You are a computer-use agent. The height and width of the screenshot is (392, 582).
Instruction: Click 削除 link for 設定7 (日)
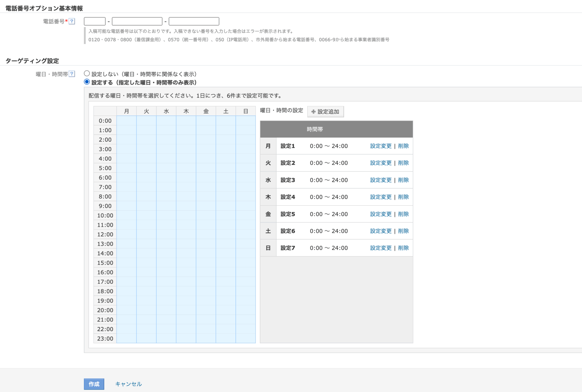(403, 248)
